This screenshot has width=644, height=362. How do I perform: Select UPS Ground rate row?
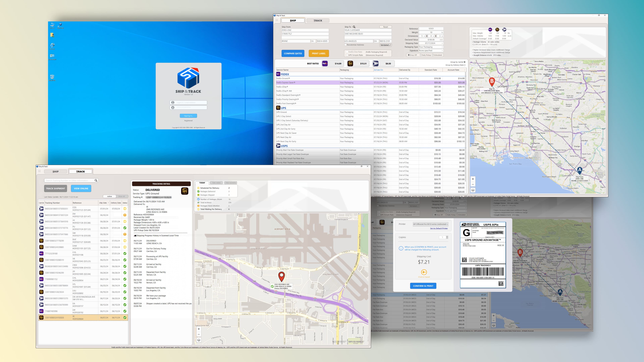coord(371,112)
